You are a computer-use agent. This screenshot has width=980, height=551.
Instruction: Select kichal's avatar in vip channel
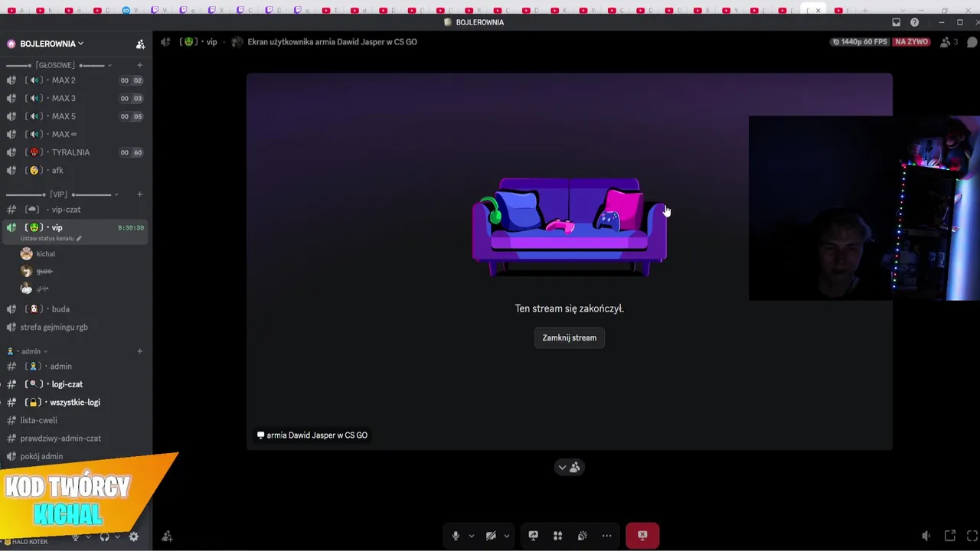point(27,254)
